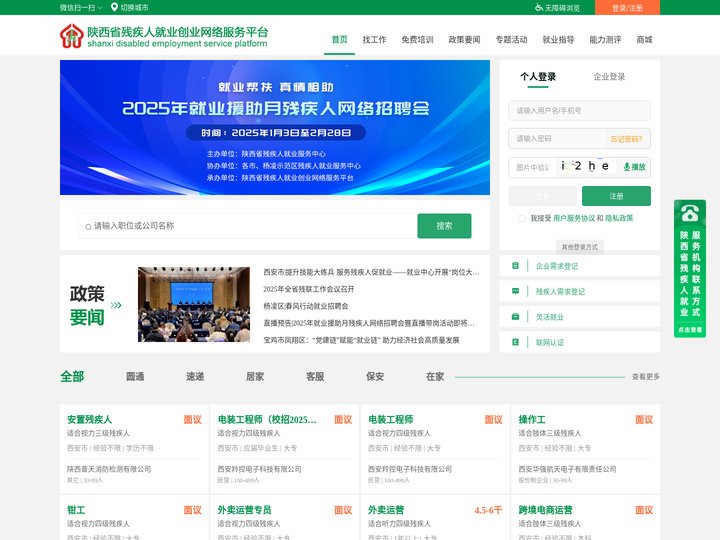Select the 客服 job category tab
This screenshot has width=720, height=540.
click(315, 377)
